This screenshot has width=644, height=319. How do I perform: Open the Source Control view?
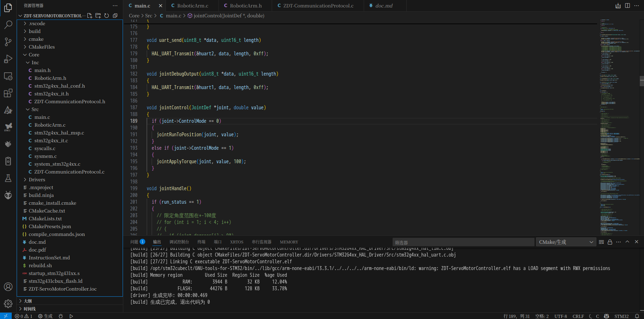tap(8, 42)
